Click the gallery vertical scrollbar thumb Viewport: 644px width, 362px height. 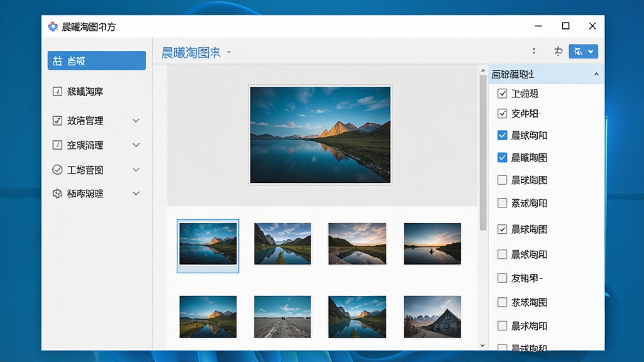(482, 152)
